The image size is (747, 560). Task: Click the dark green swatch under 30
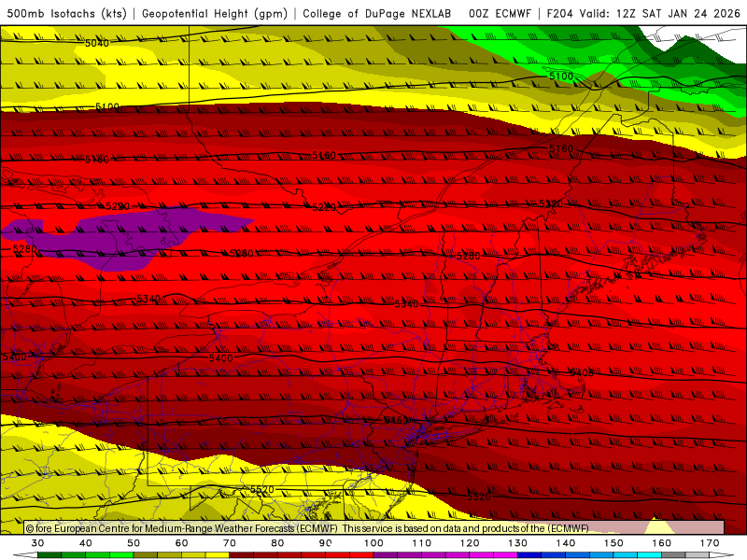tap(49, 555)
